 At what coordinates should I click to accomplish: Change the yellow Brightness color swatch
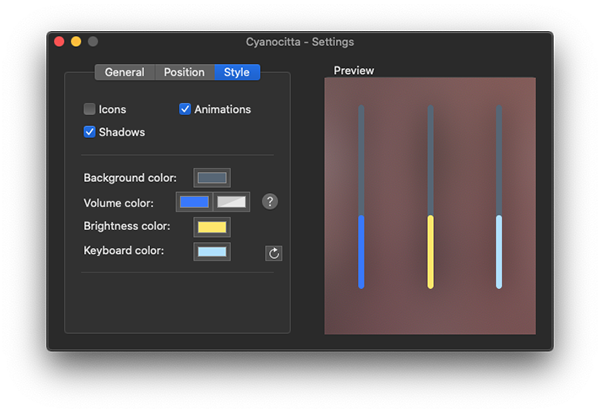tap(212, 227)
